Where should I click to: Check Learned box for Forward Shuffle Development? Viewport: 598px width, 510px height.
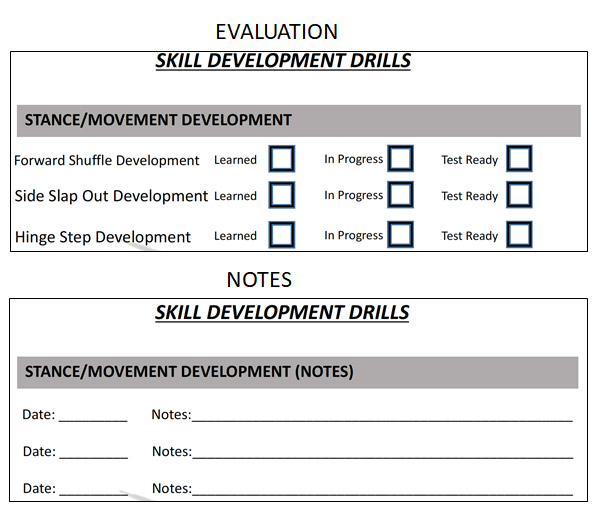point(281,159)
